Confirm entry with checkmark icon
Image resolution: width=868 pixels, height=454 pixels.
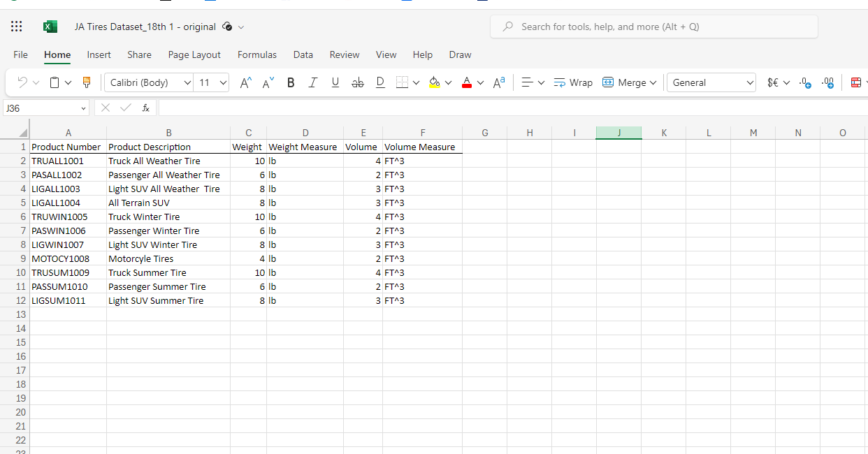tap(126, 108)
